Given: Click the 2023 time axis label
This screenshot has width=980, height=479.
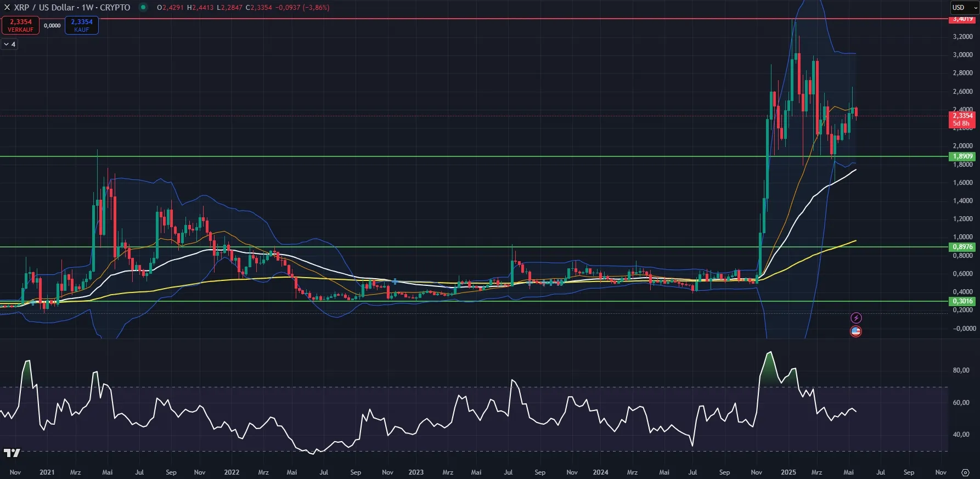Looking at the screenshot, I should pos(416,472).
